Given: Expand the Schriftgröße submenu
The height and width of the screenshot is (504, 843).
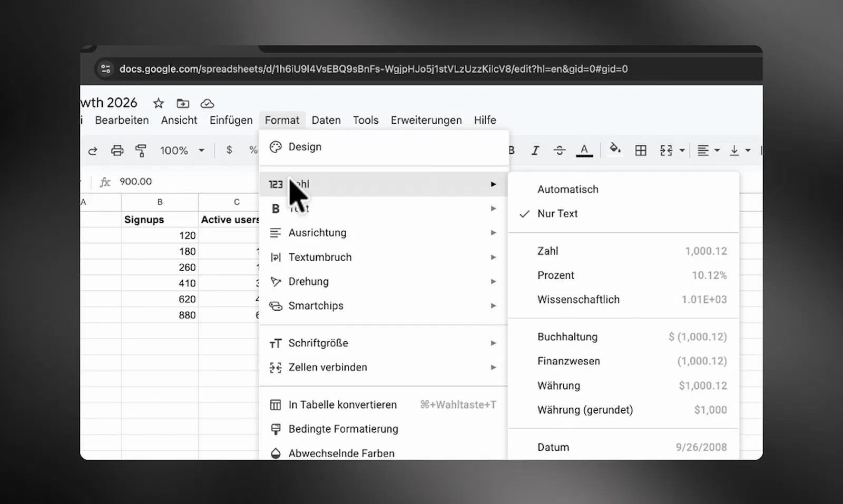Looking at the screenshot, I should pos(384,343).
